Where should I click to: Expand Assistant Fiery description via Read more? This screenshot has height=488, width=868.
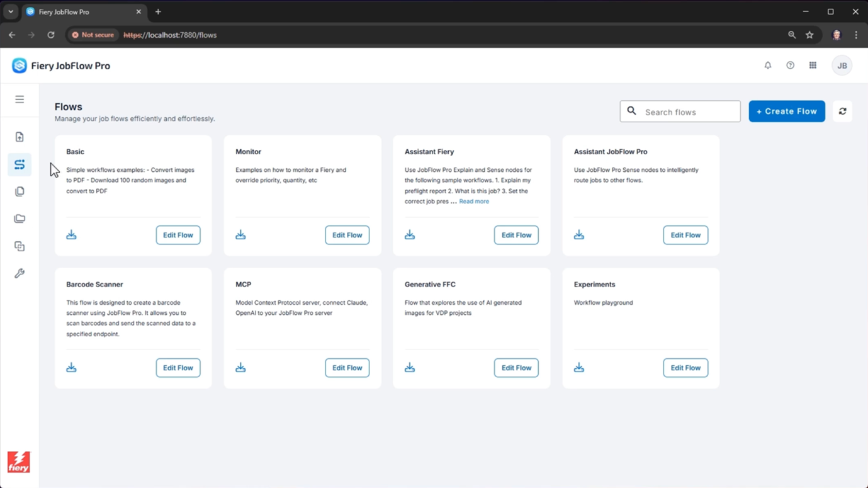click(473, 201)
